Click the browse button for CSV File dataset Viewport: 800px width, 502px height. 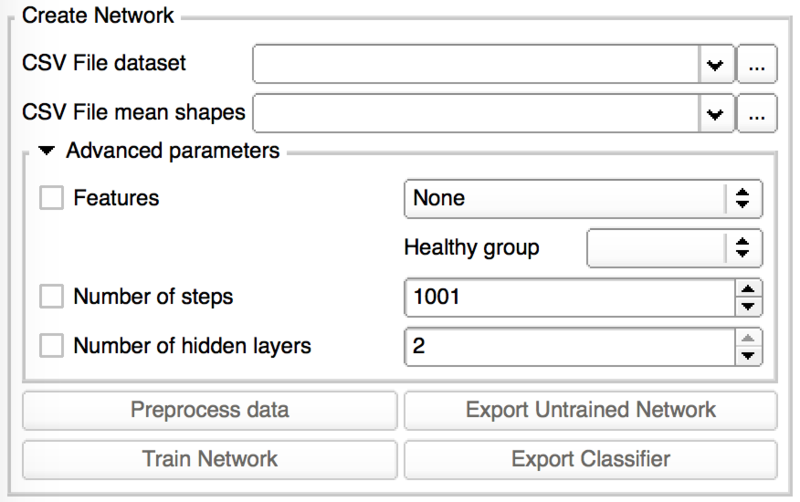click(x=756, y=64)
